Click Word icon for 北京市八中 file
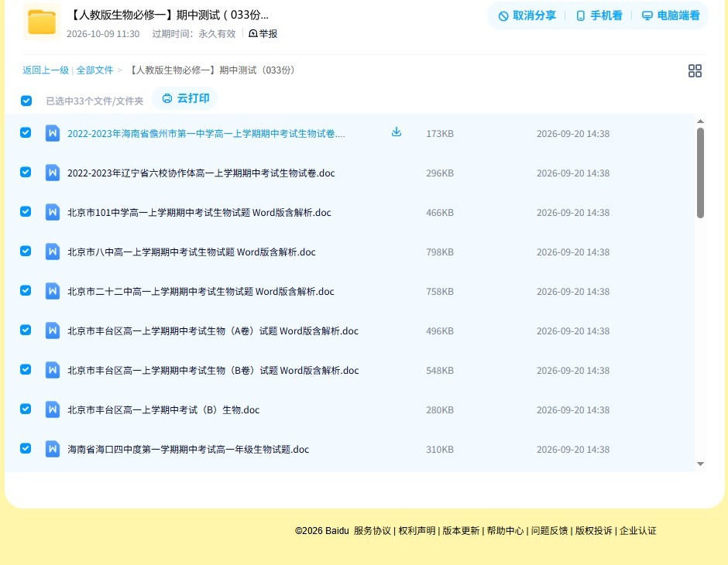This screenshot has height=565, width=728. (x=53, y=252)
